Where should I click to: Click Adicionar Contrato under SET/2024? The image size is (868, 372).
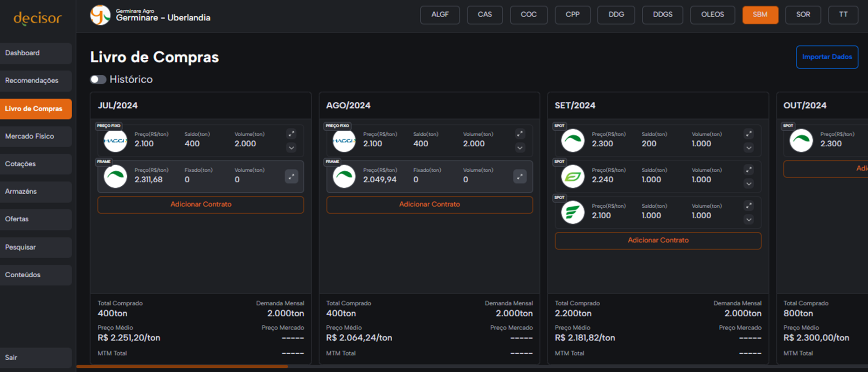(658, 240)
